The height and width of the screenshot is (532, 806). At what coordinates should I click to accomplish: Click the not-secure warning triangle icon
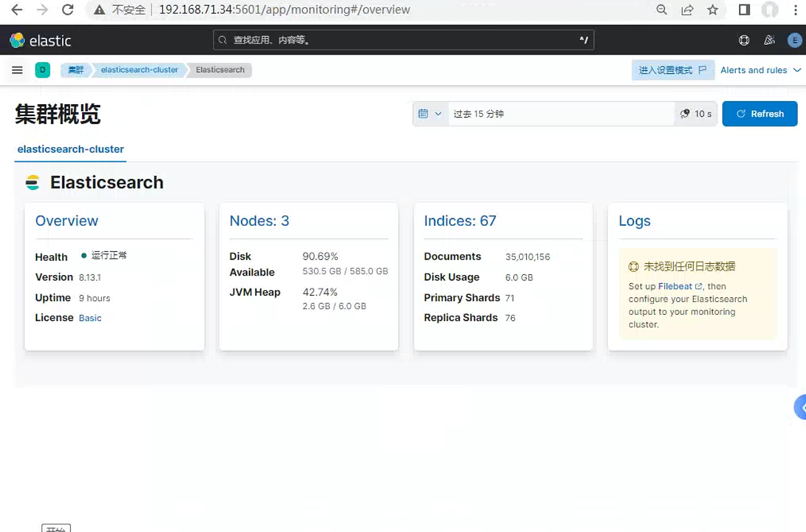[x=99, y=10]
